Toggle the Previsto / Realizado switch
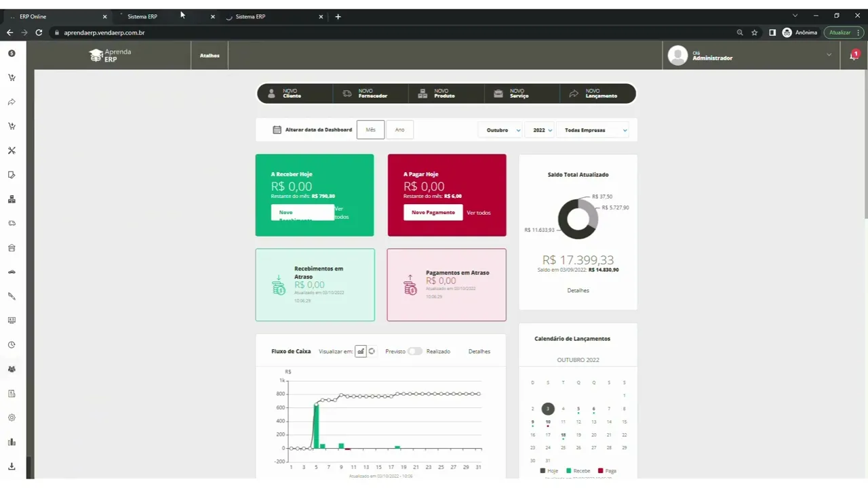The height and width of the screenshot is (488, 868). point(415,351)
